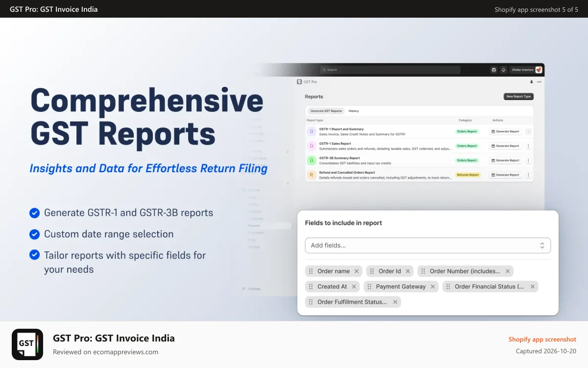This screenshot has width=588, height=368.
Task: Grab the drag handle on Payment Gateway tag
Action: [x=369, y=287]
